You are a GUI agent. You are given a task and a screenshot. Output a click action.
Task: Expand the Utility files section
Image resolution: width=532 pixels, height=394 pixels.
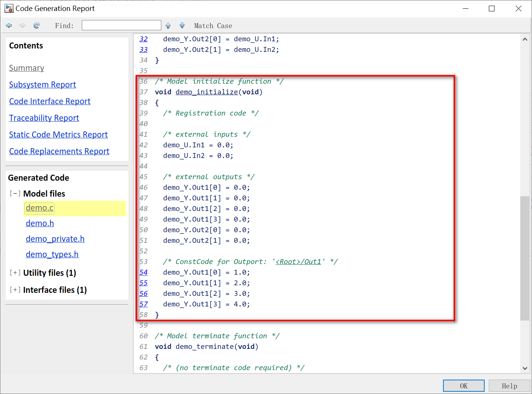[15, 272]
